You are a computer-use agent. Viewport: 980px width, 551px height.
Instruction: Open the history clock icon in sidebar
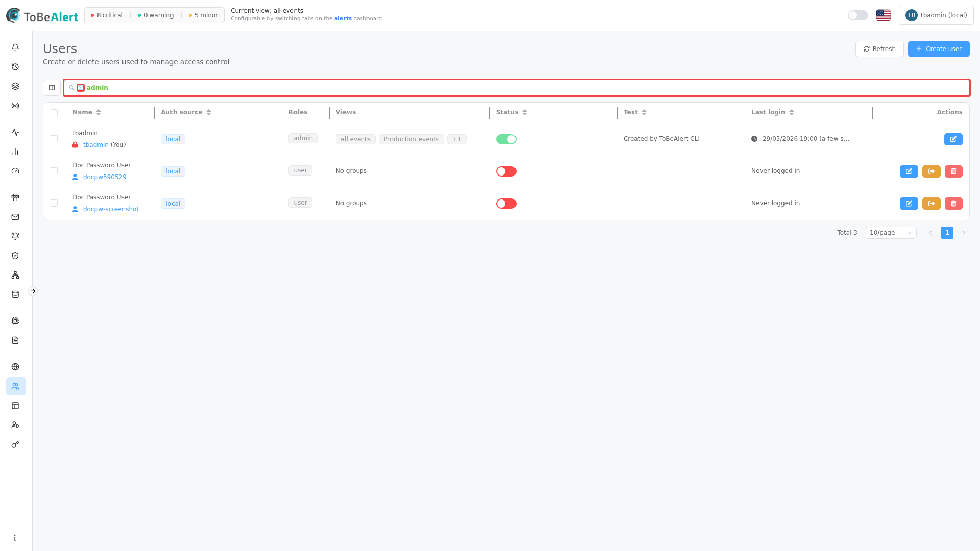click(15, 67)
